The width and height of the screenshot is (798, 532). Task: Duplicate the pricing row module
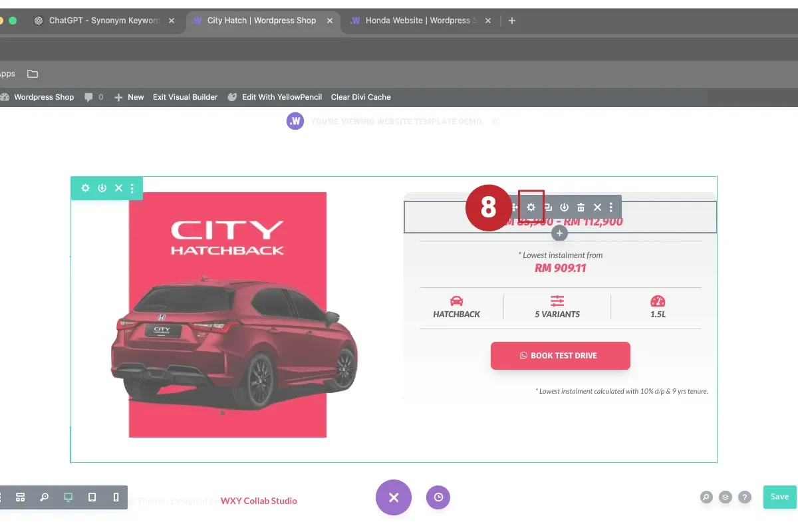point(547,207)
